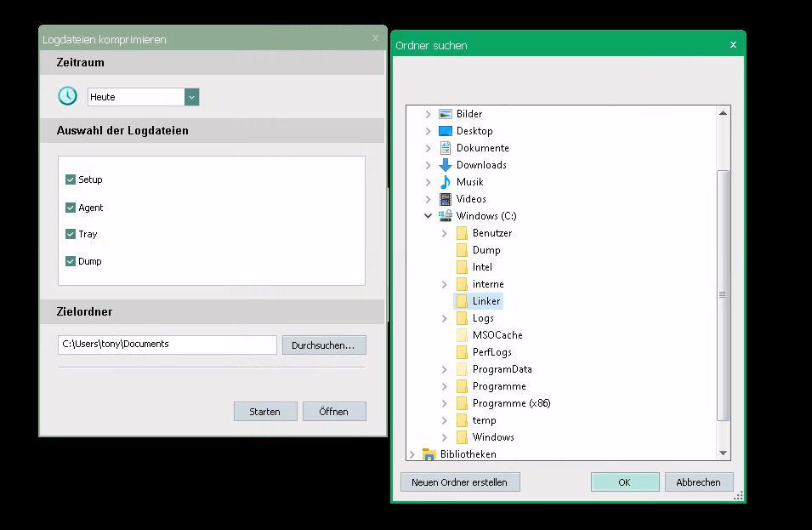Click the Programme folder icon
The height and width of the screenshot is (530, 812).
click(x=462, y=386)
